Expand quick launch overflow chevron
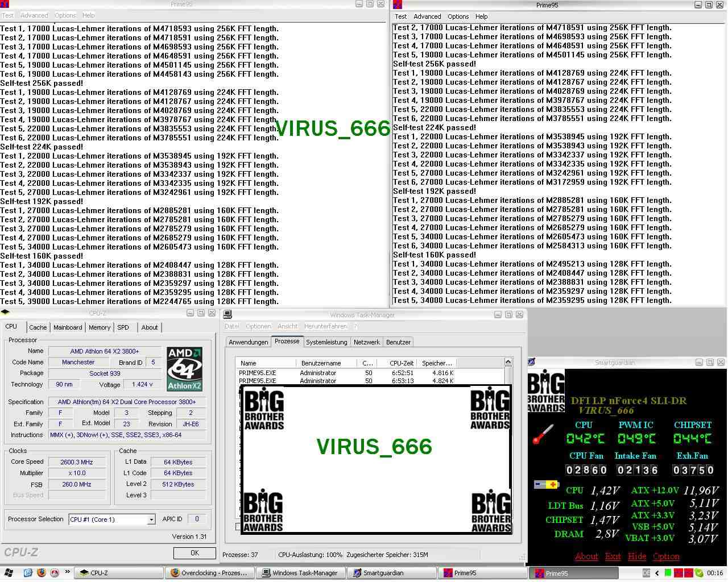Image resolution: width=728 pixels, height=582 pixels. (68, 572)
